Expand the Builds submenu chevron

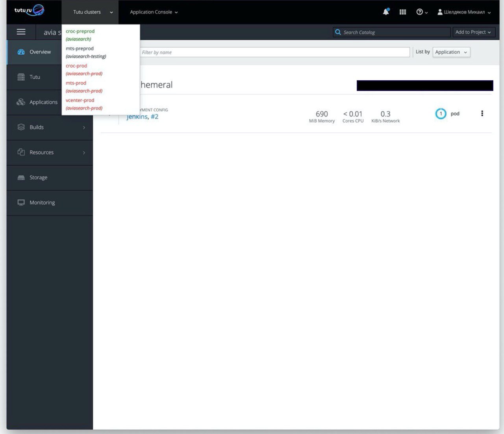pos(84,127)
